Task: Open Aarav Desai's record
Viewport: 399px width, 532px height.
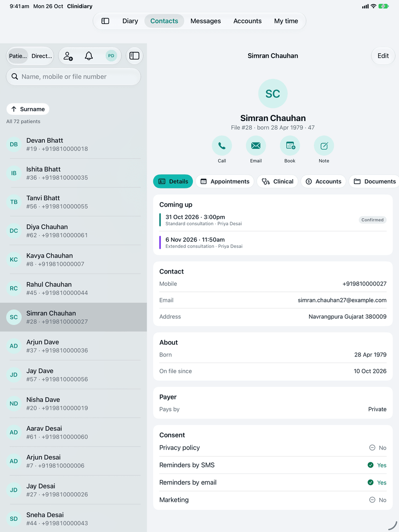Action: (74, 433)
